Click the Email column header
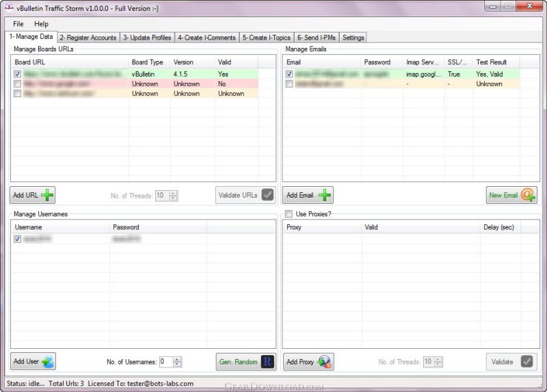Viewport: 547px width, 392px height. click(321, 62)
